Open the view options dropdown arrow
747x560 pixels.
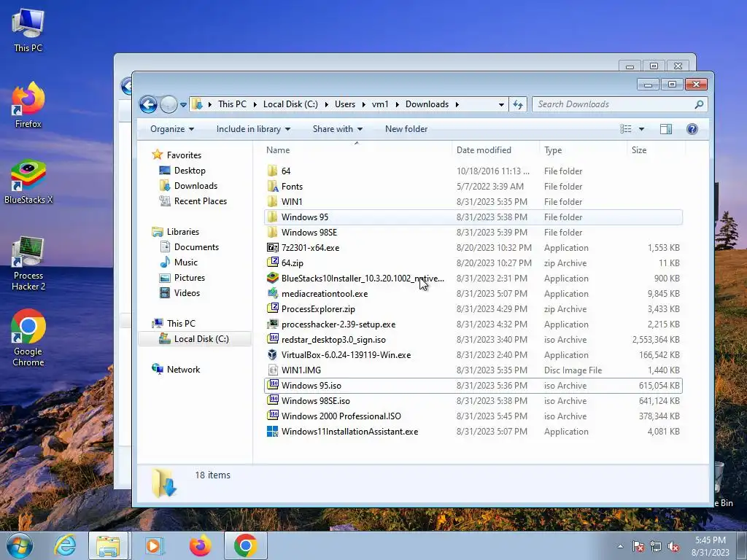pos(641,129)
